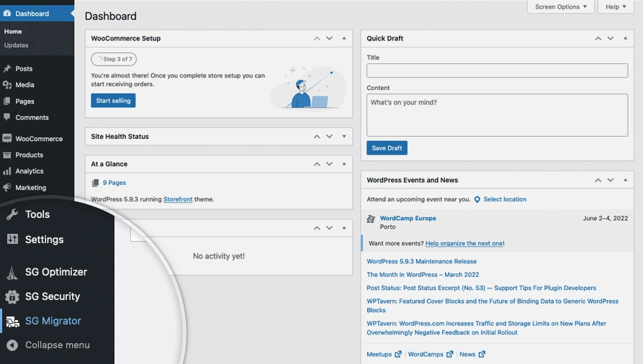Screen dimensions: 643x364
Task: Click the location pin icon beside Select location
Action: (477, 199)
